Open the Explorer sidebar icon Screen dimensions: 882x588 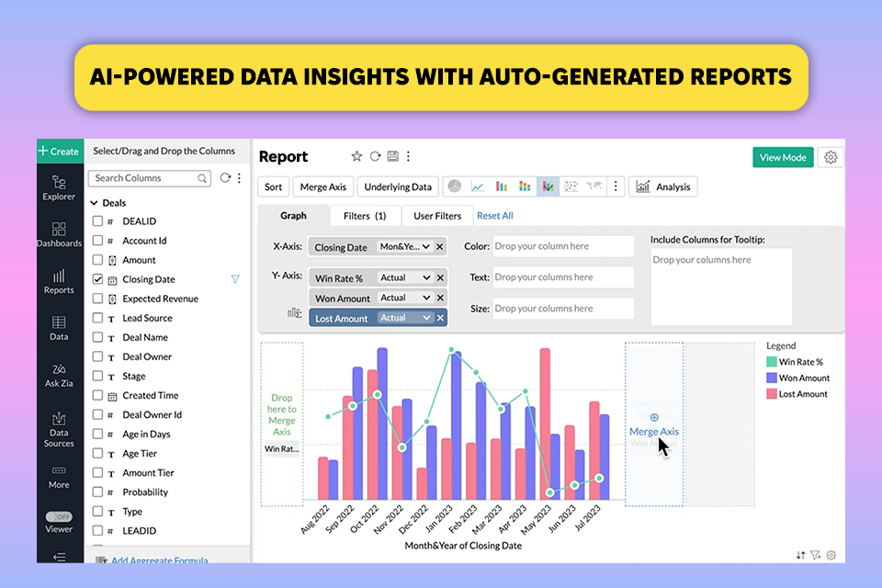click(x=59, y=188)
